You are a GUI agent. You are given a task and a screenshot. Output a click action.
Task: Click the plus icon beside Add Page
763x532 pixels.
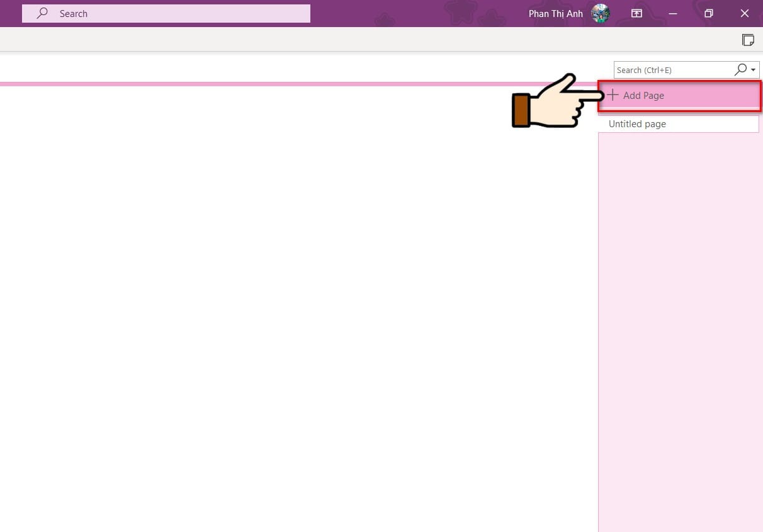(613, 95)
